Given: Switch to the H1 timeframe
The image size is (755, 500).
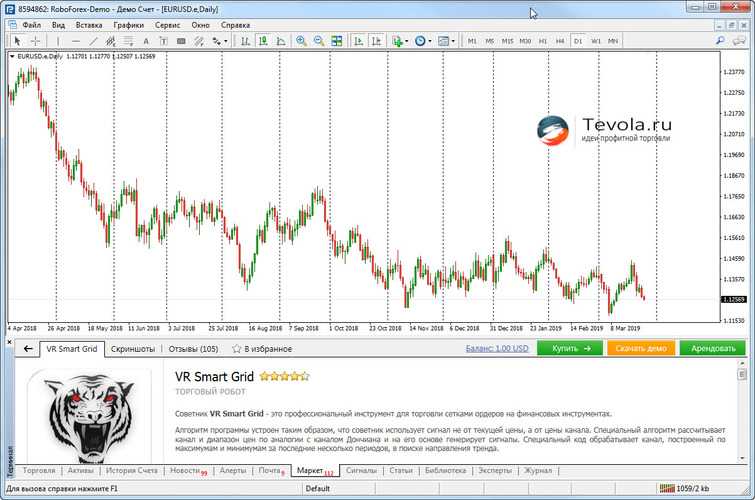Looking at the screenshot, I should 543,41.
